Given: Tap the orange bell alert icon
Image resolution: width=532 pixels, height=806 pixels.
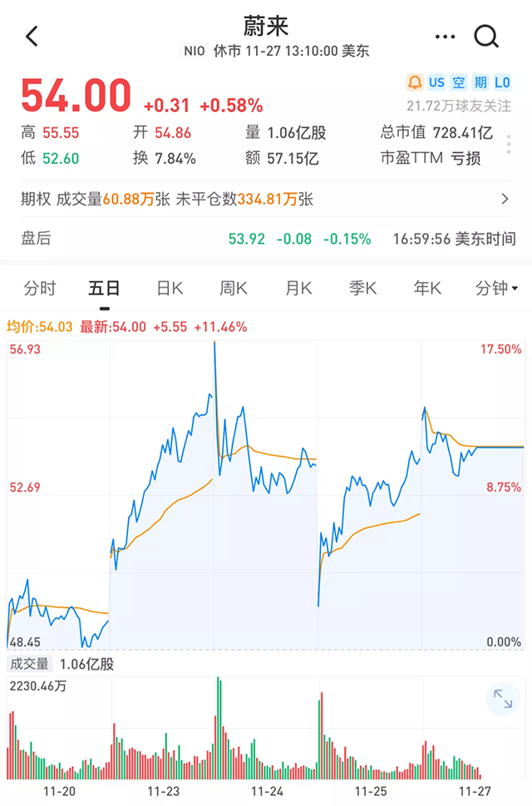Looking at the screenshot, I should coord(415,82).
